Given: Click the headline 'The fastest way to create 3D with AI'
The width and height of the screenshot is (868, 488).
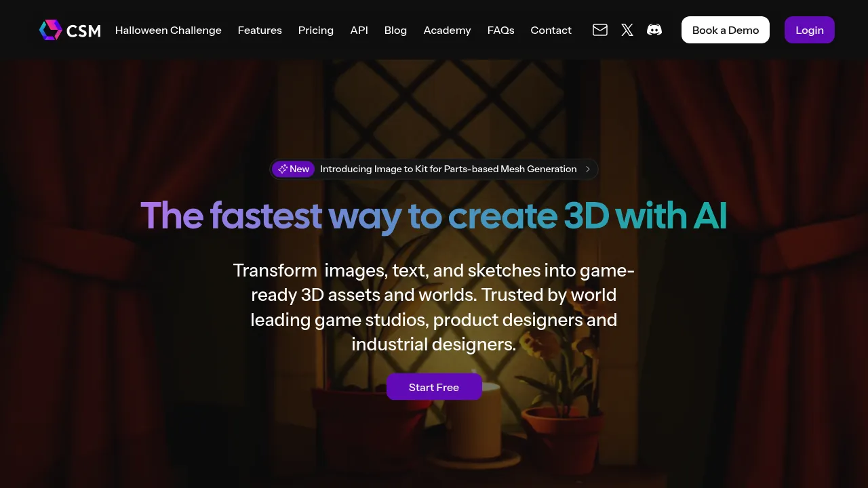Looking at the screenshot, I should pos(434,216).
